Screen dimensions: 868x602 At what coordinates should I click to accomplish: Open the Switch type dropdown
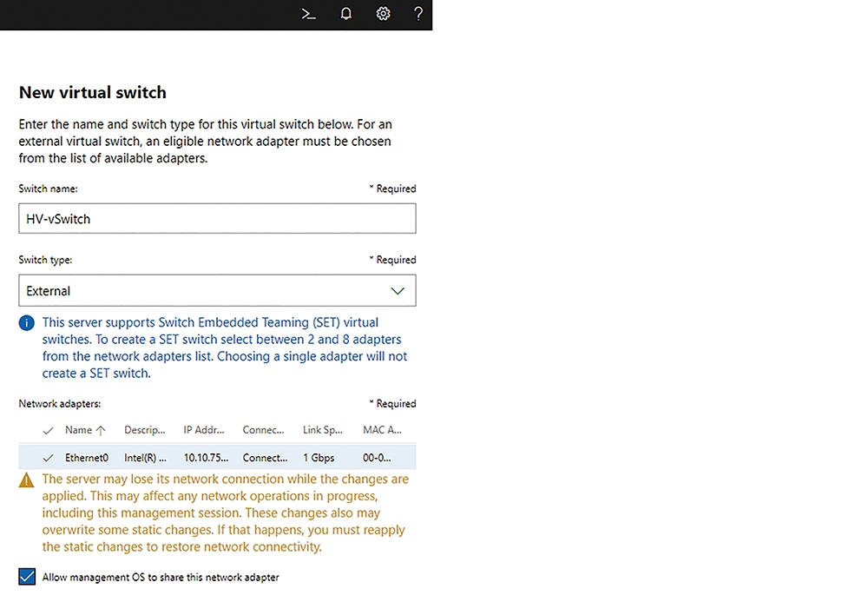217,291
